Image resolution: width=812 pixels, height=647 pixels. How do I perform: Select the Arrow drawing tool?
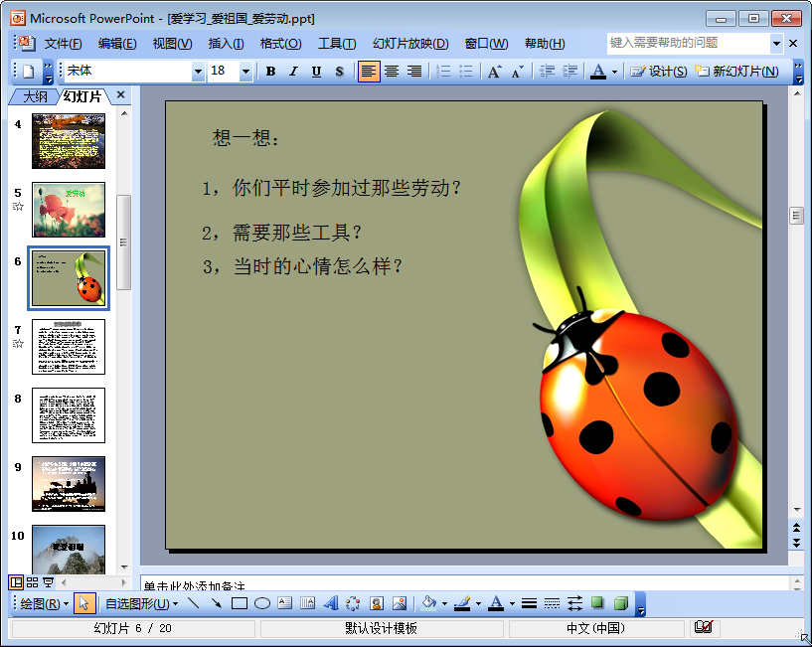coord(217,603)
